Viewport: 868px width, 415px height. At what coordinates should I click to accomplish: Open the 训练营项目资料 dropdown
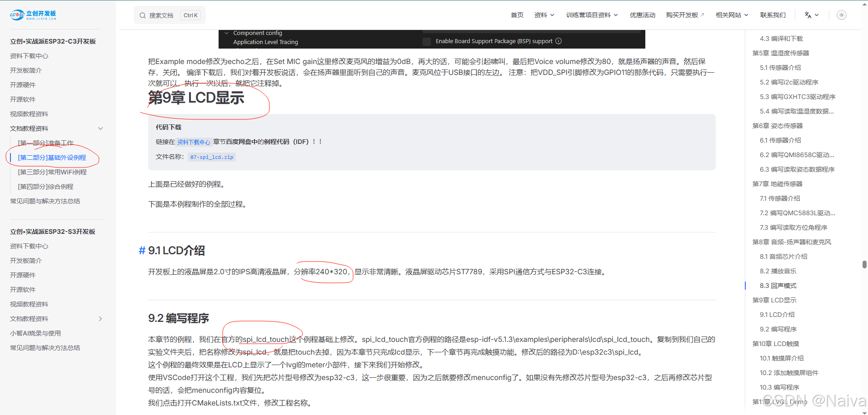592,15
